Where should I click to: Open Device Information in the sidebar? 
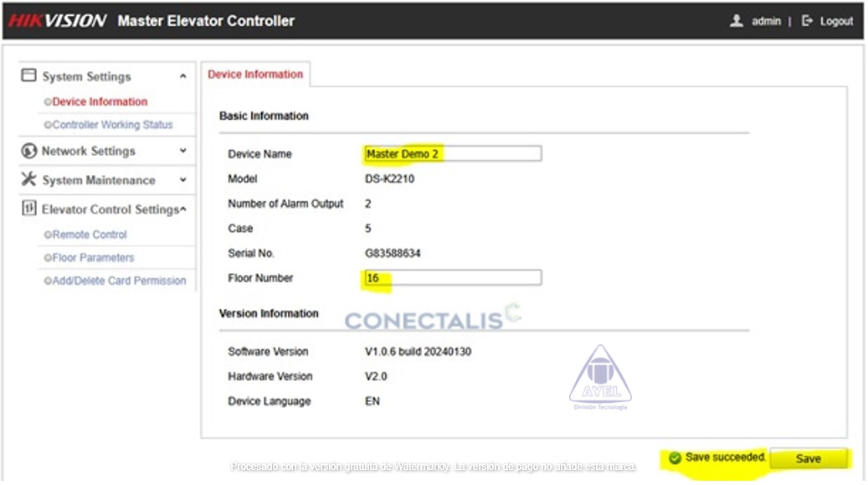[x=100, y=101]
